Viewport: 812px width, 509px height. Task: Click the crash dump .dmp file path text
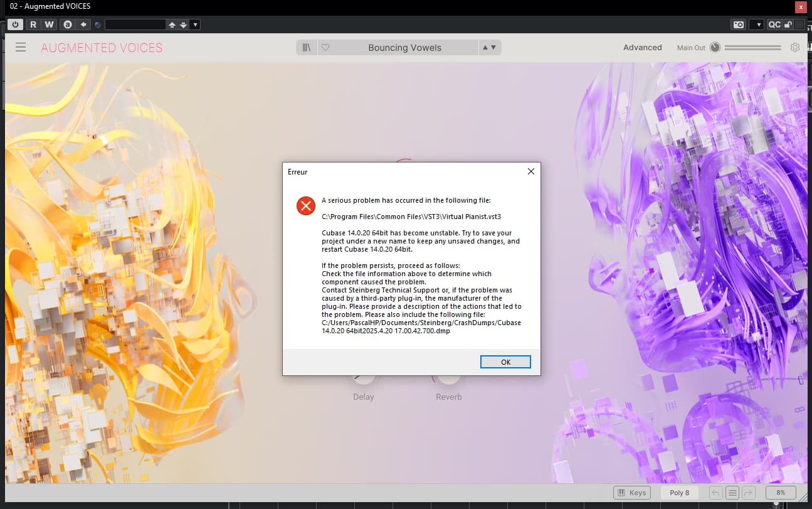pyautogui.click(x=421, y=327)
